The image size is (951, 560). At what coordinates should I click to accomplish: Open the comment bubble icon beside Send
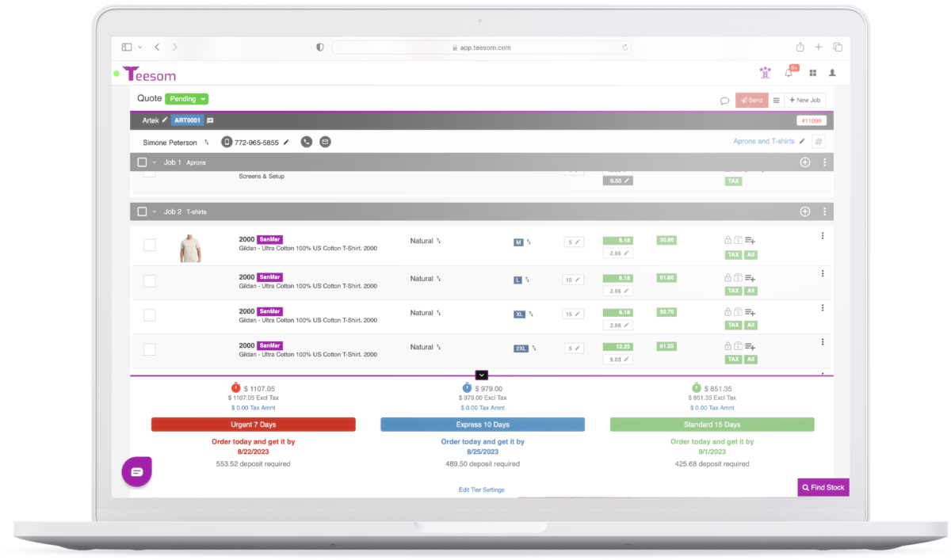point(724,101)
